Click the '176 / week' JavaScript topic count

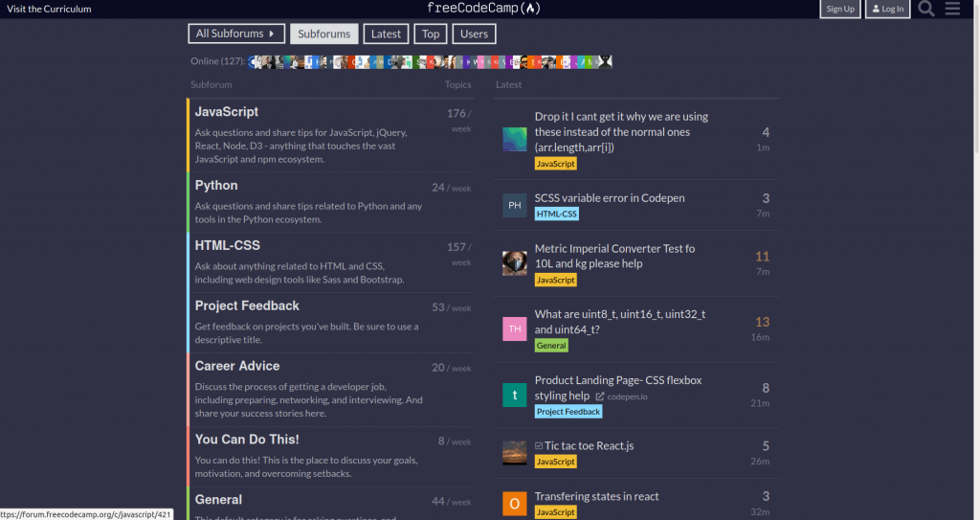click(459, 121)
